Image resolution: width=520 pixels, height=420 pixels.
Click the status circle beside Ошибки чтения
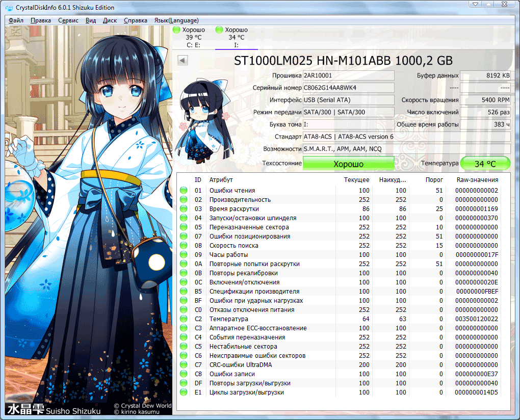coord(184,191)
